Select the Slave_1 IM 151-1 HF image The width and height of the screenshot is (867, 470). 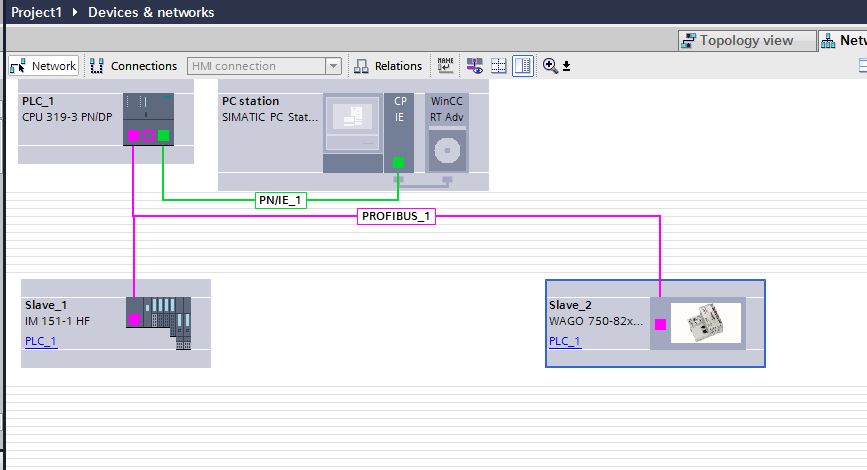coord(159,323)
